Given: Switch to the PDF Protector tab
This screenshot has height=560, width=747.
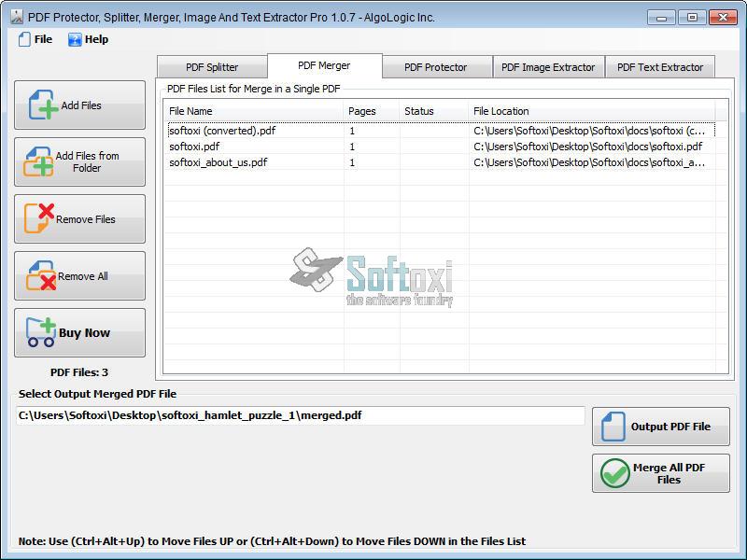Looking at the screenshot, I should [x=435, y=67].
